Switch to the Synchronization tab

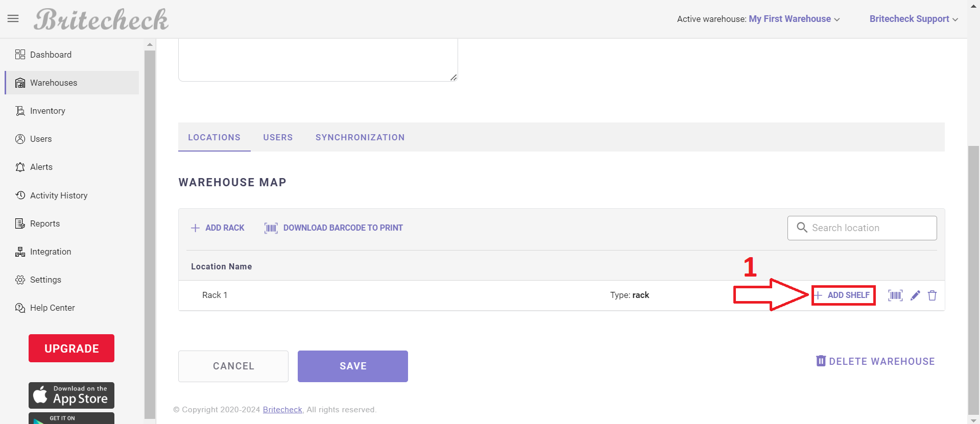[360, 137]
